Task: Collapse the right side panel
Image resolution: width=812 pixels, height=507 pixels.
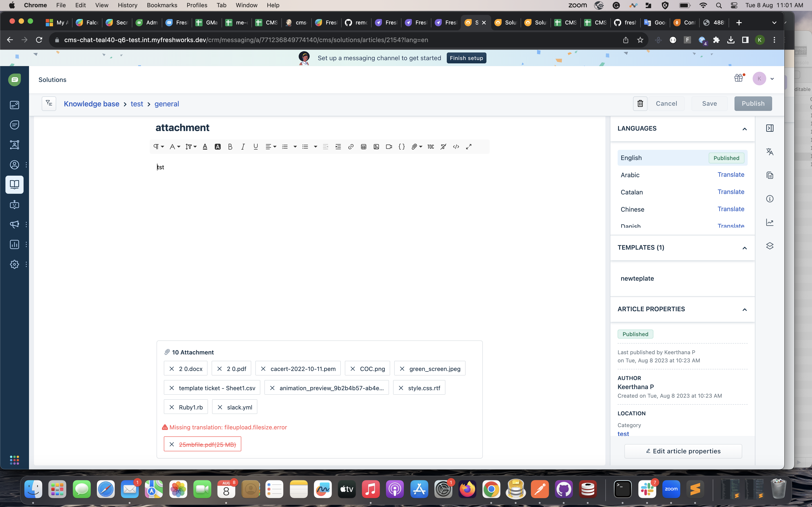Action: pyautogui.click(x=770, y=128)
